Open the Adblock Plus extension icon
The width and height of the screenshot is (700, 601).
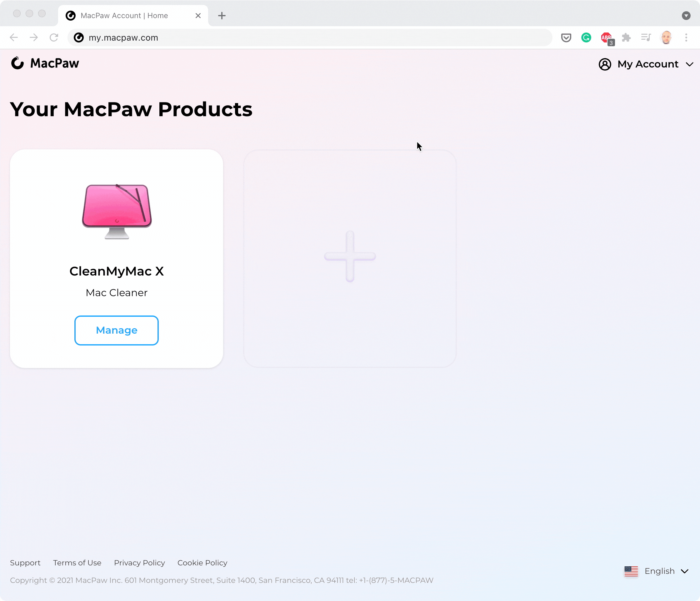pos(607,38)
